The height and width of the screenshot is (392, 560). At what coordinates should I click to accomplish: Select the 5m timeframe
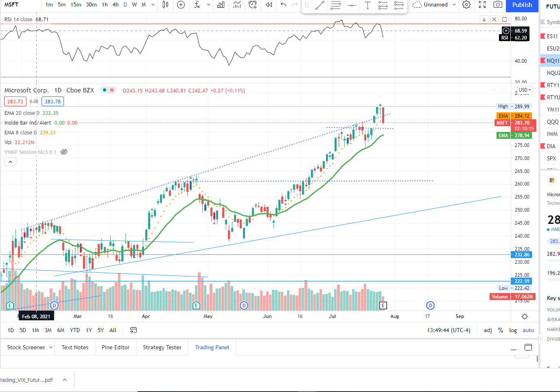pos(61,5)
